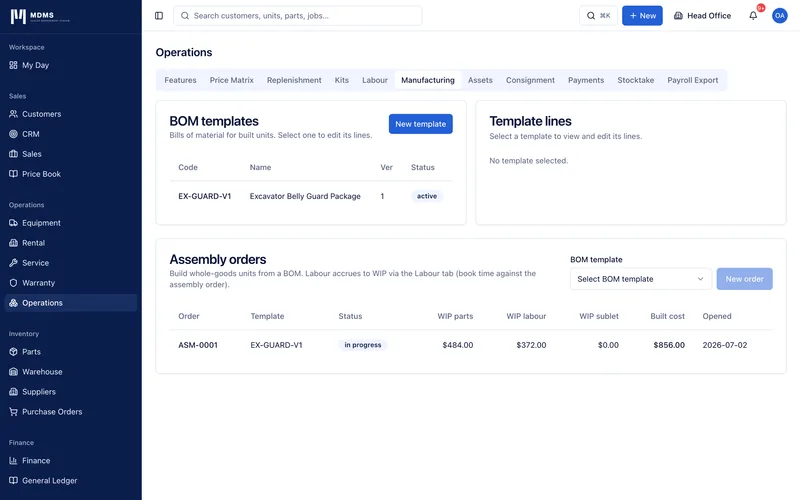Viewport: 800px width, 500px height.
Task: Switch to the Assets tab
Action: tap(480, 80)
